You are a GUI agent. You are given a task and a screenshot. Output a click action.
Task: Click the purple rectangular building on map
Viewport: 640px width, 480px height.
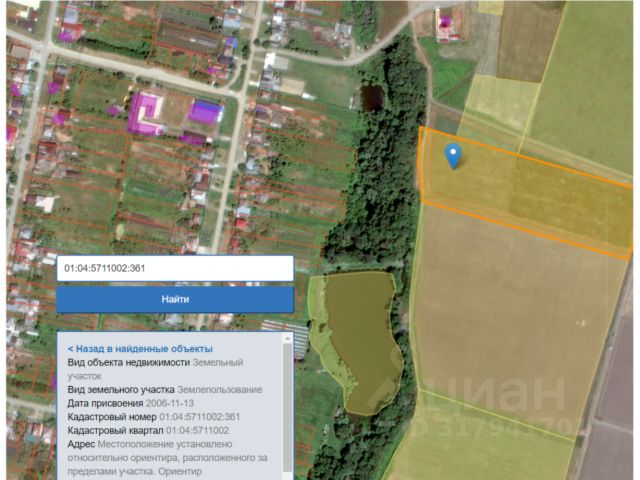tap(205, 111)
